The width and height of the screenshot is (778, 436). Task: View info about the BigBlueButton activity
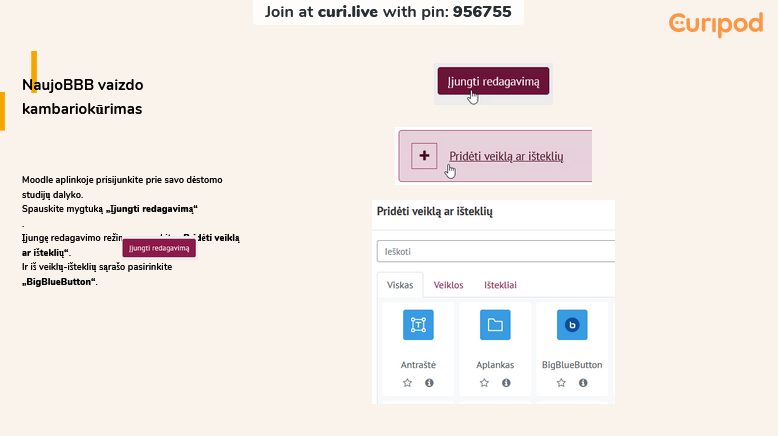coord(583,383)
